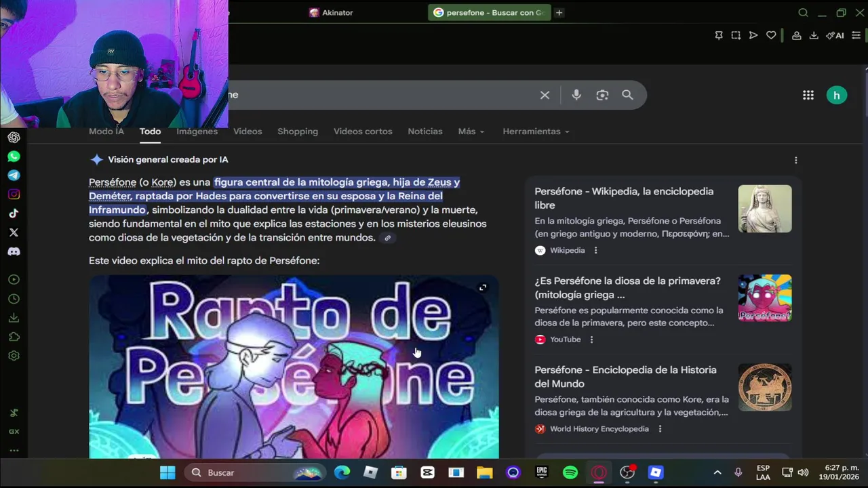Open Spotify from the taskbar

pos(570,472)
